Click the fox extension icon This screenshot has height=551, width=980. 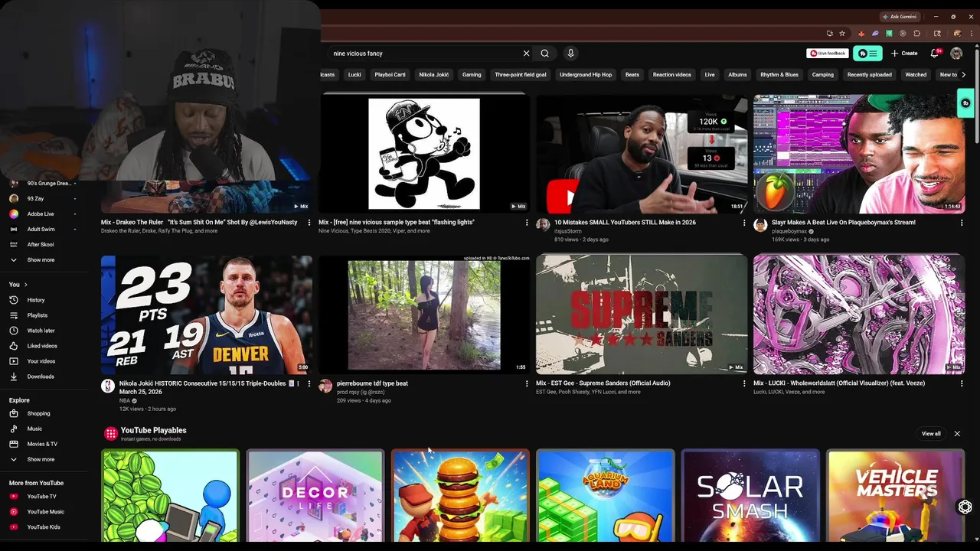(862, 34)
